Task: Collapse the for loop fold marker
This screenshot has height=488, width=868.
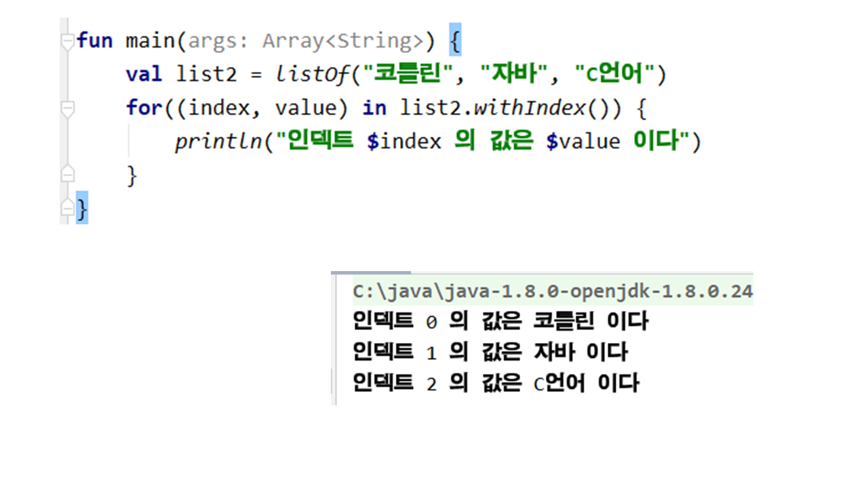Action: (67, 108)
